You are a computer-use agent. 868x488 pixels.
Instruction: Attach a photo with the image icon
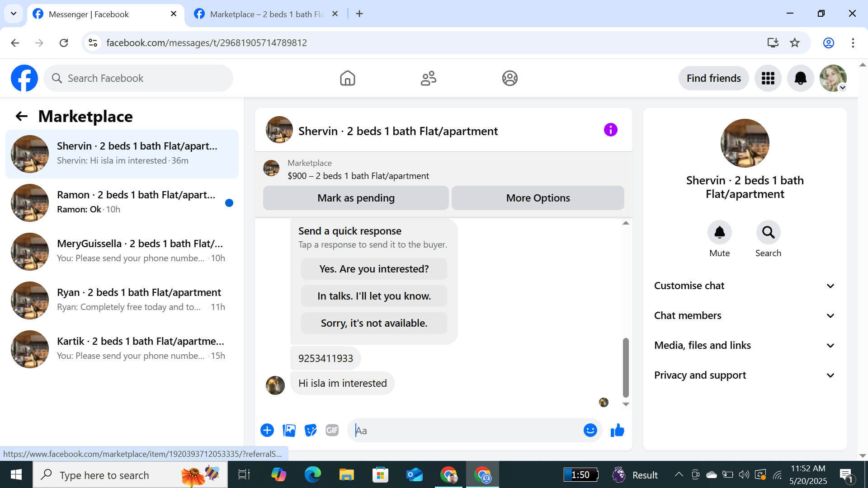click(289, 430)
